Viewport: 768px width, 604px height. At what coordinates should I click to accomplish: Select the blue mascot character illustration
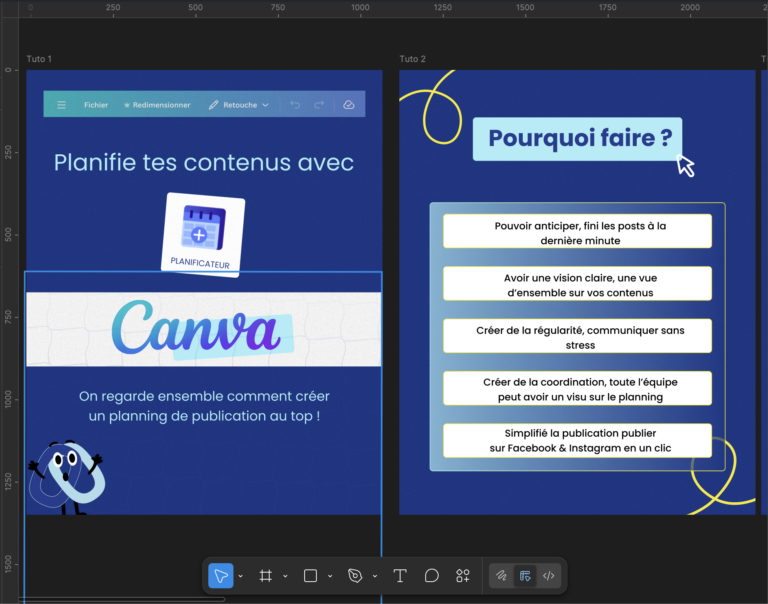coord(66,477)
